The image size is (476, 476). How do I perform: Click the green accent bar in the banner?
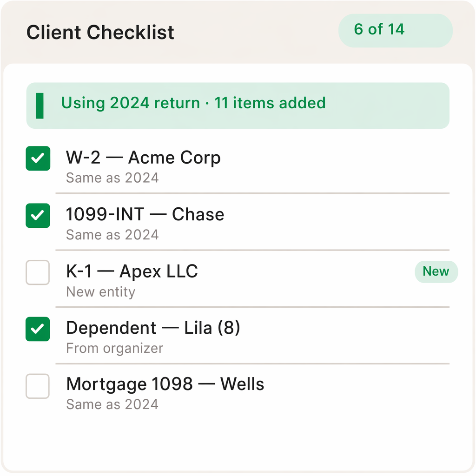(40, 106)
